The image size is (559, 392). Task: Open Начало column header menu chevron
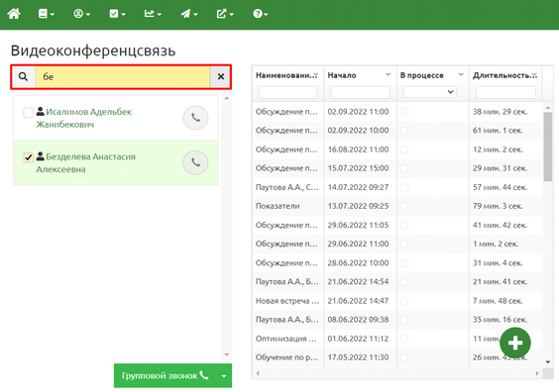(389, 75)
